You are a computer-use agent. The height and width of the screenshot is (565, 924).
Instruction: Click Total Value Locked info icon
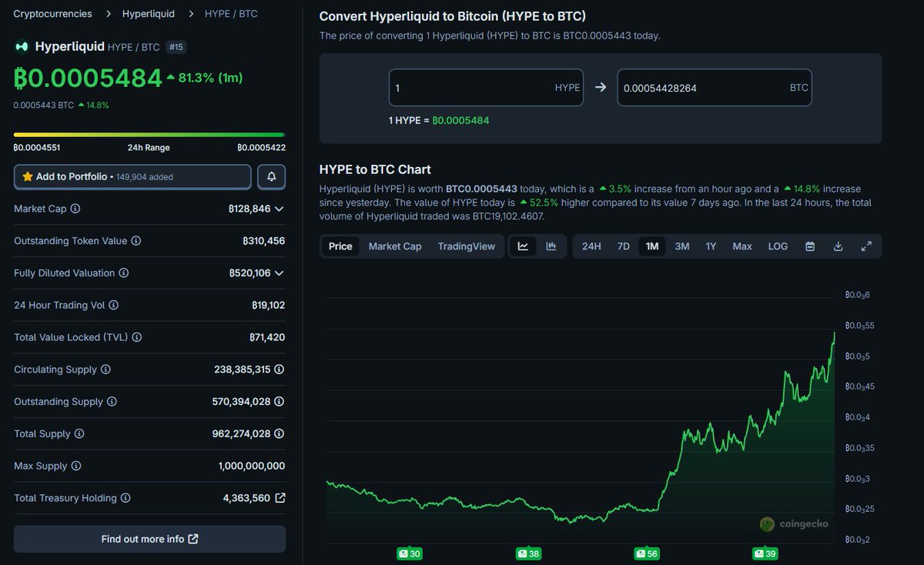tap(137, 337)
